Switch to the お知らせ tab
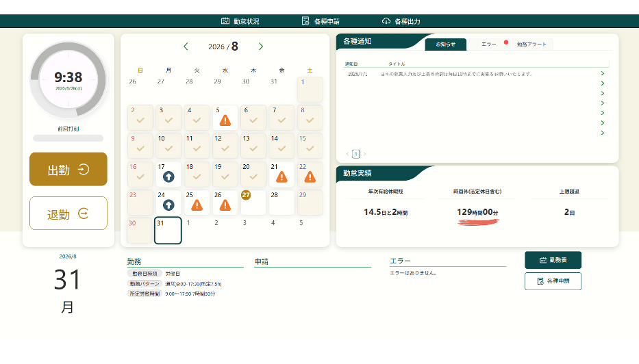 [445, 44]
